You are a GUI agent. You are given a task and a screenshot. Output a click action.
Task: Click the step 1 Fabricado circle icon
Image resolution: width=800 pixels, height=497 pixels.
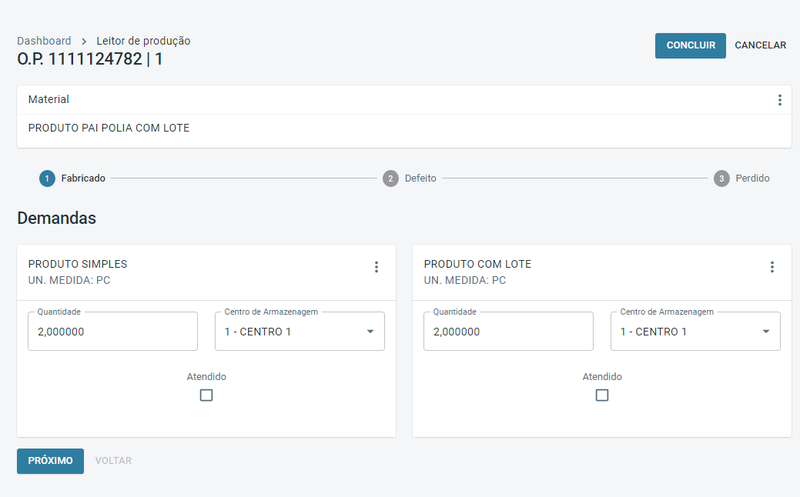pos(47,178)
